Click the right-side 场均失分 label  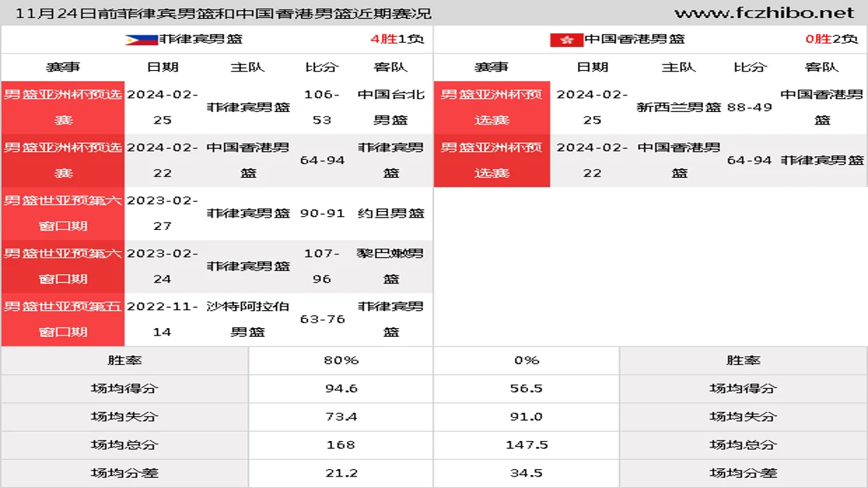pos(744,416)
